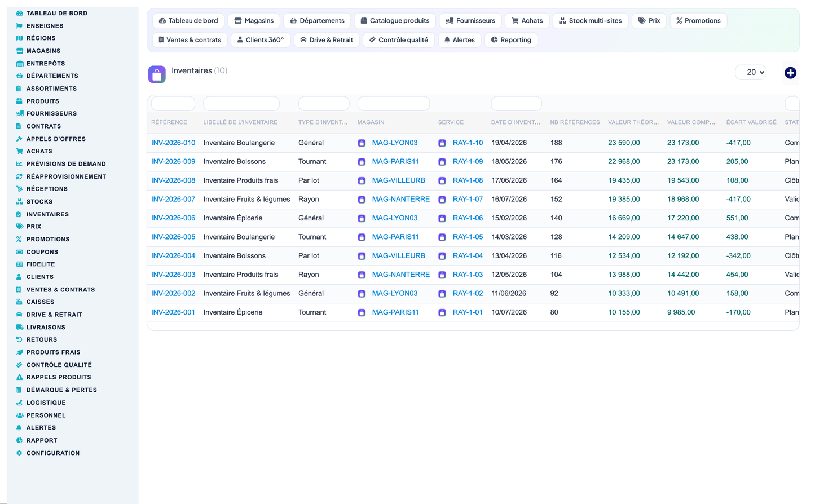Click the Prévisions de demande chart icon
Image resolution: width=815 pixels, height=504 pixels.
[20, 164]
